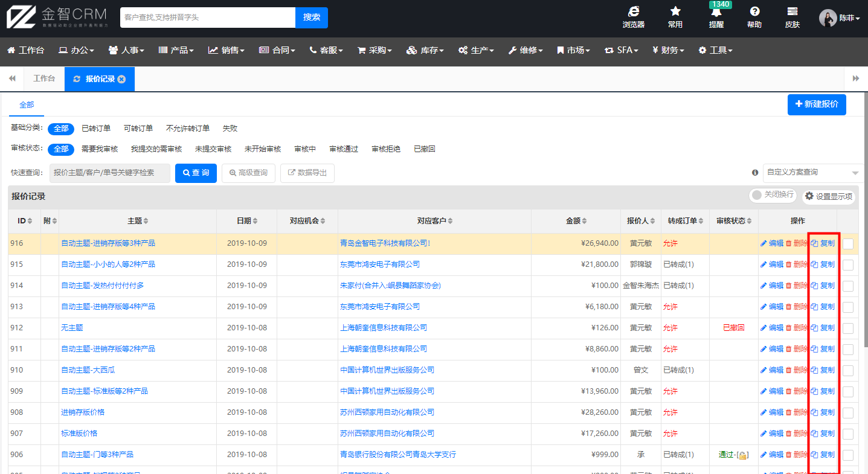Tick the checkbox for row 908
Viewport: 868px width, 474px height.
pos(848,413)
